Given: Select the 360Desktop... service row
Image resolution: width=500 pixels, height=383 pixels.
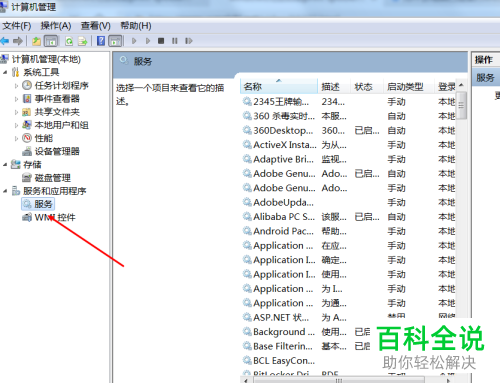Looking at the screenshot, I should (x=348, y=130).
